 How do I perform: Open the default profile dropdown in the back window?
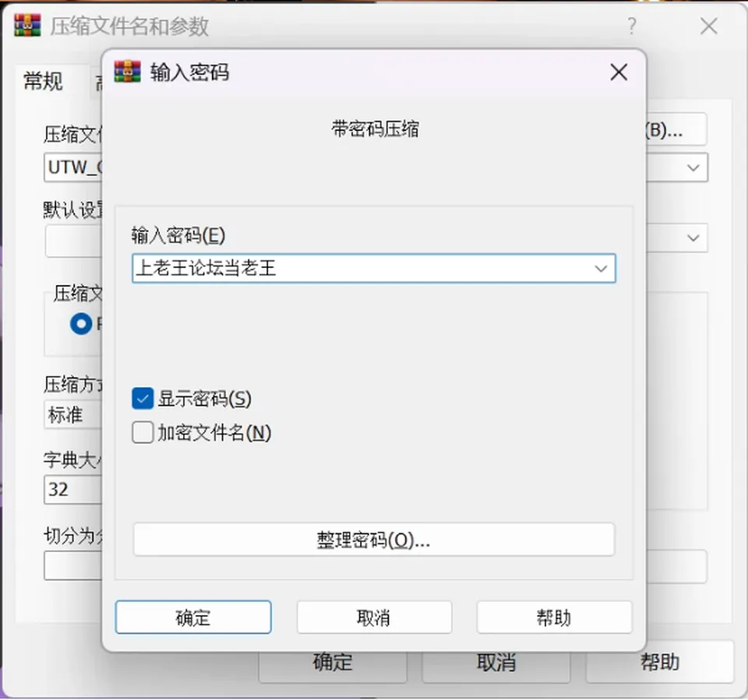(x=693, y=237)
